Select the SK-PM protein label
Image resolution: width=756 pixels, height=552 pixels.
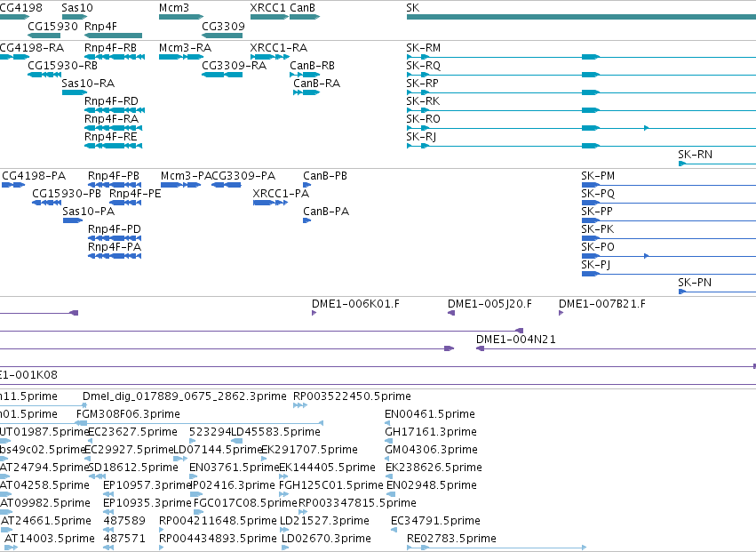(x=598, y=176)
